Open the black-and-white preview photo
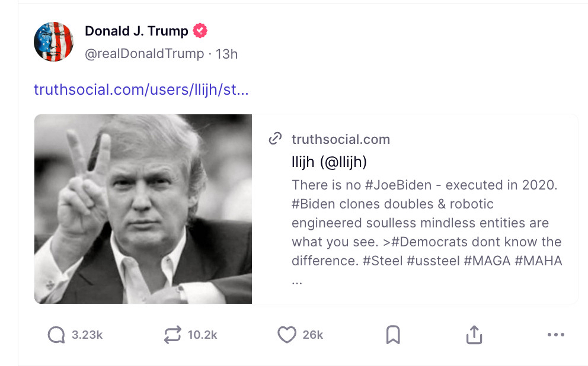 (x=143, y=209)
